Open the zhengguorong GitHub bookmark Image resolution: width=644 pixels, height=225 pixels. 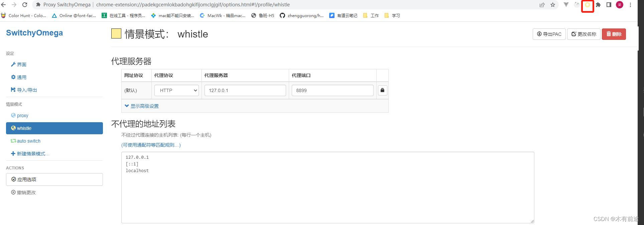pos(302,15)
